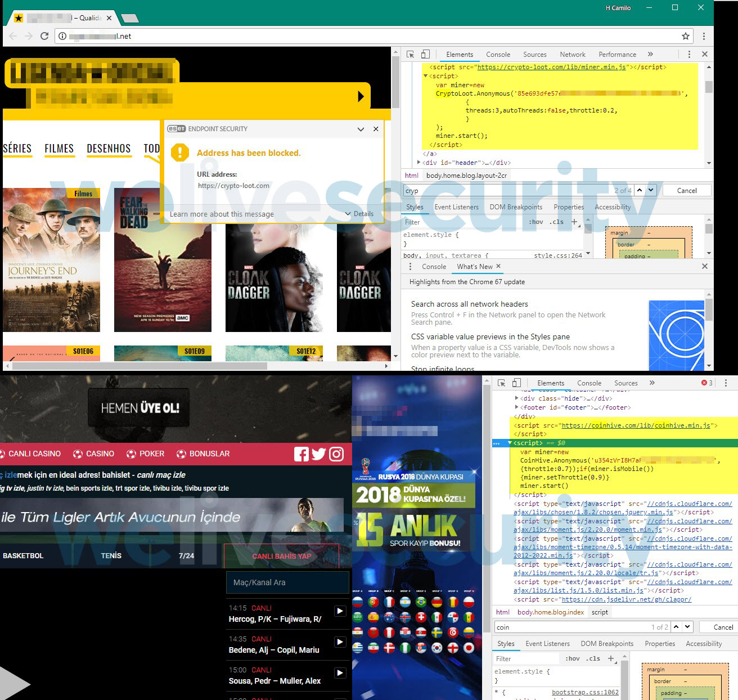
Task: Expand the div class hide node
Action: point(516,398)
